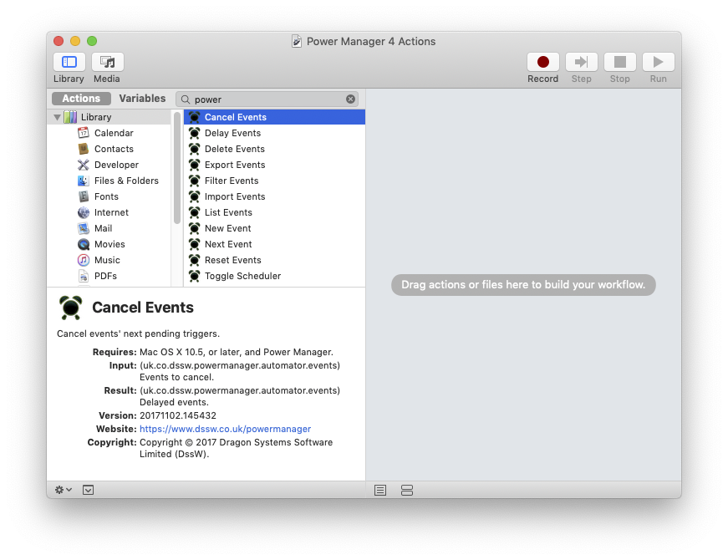Select the Movies category icon

[84, 244]
